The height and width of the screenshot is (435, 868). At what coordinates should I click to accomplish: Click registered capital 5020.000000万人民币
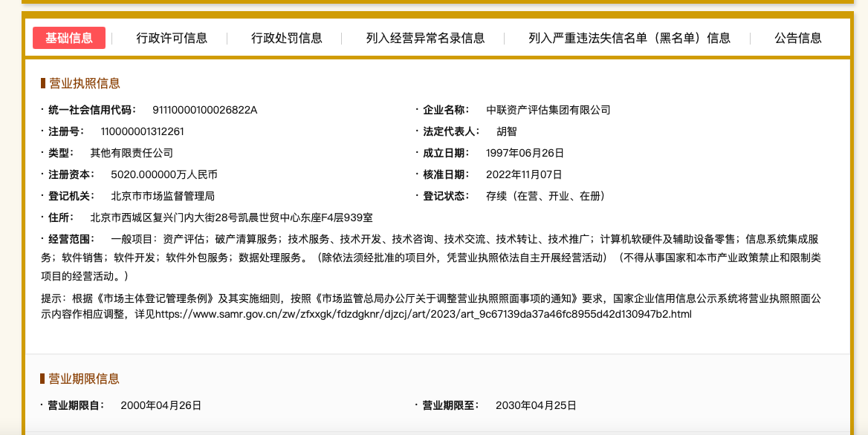point(163,174)
